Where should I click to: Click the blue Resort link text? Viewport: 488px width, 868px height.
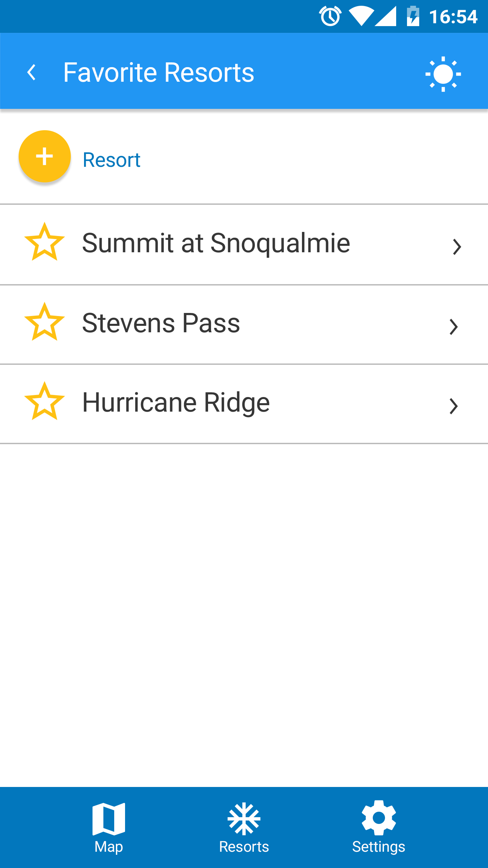point(111,160)
